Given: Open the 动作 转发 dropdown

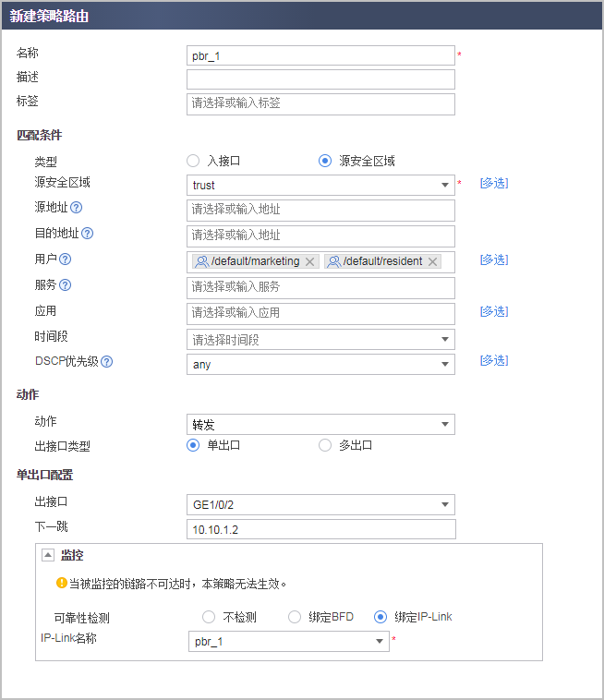Looking at the screenshot, I should tap(320, 425).
